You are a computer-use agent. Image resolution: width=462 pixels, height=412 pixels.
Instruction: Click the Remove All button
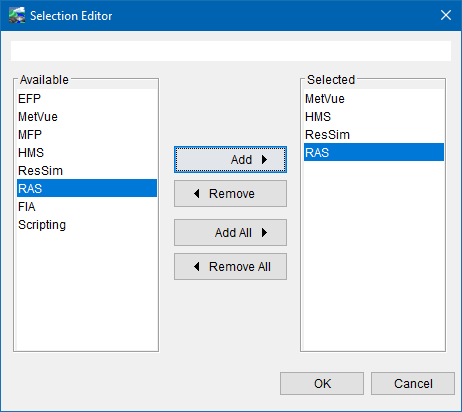point(230,267)
